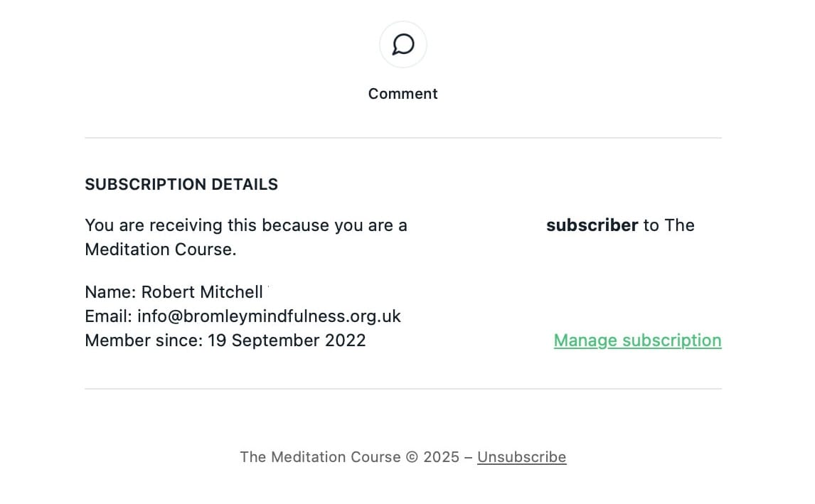Click the divider line below Member since
This screenshot has height=504, width=815.
[403, 389]
